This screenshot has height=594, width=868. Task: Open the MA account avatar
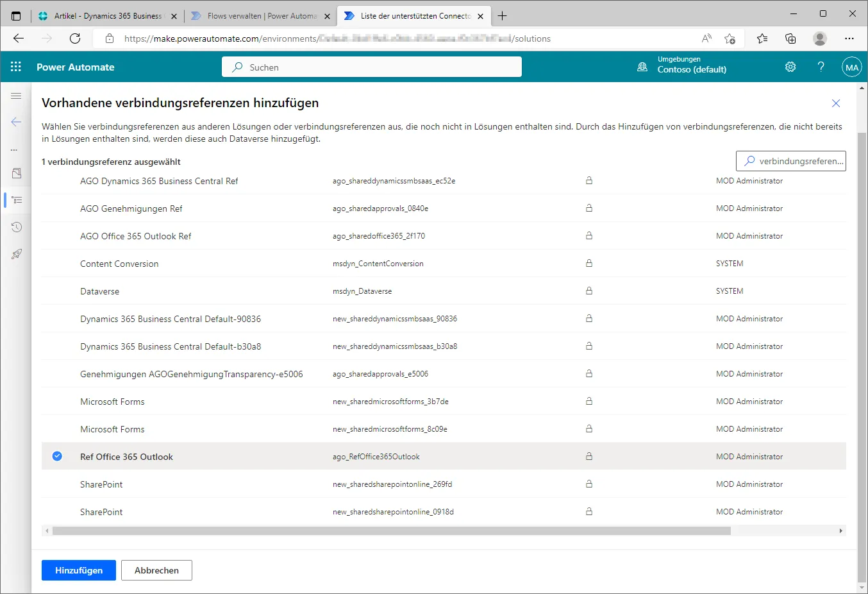coord(852,67)
